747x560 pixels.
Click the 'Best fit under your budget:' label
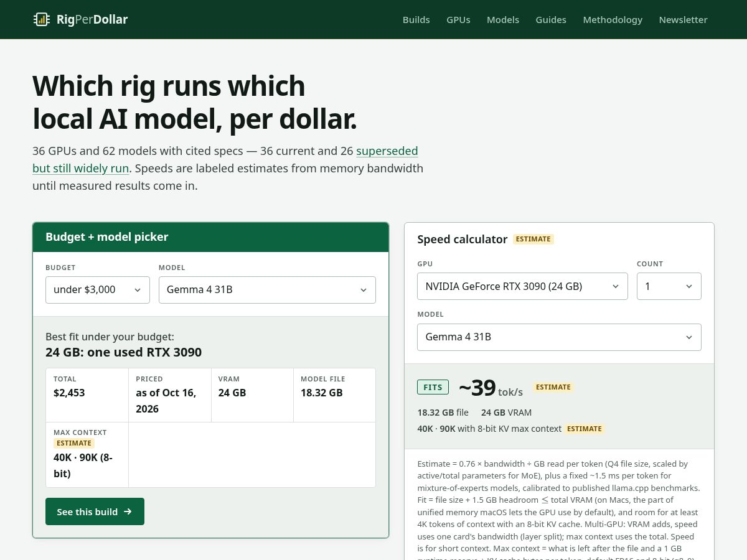[x=110, y=337]
